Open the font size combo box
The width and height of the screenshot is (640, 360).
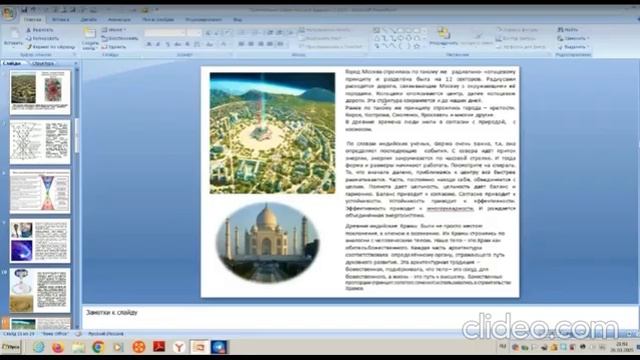pos(194,33)
